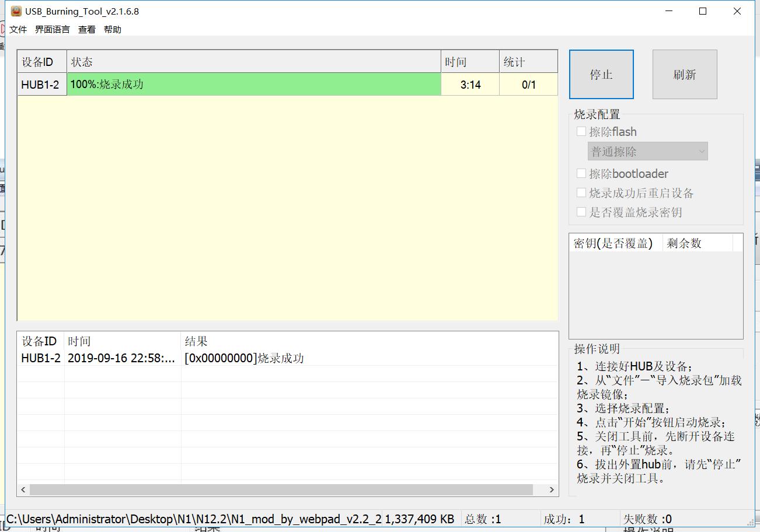Click the log's horizontal scrollbar right arrow

point(552,489)
